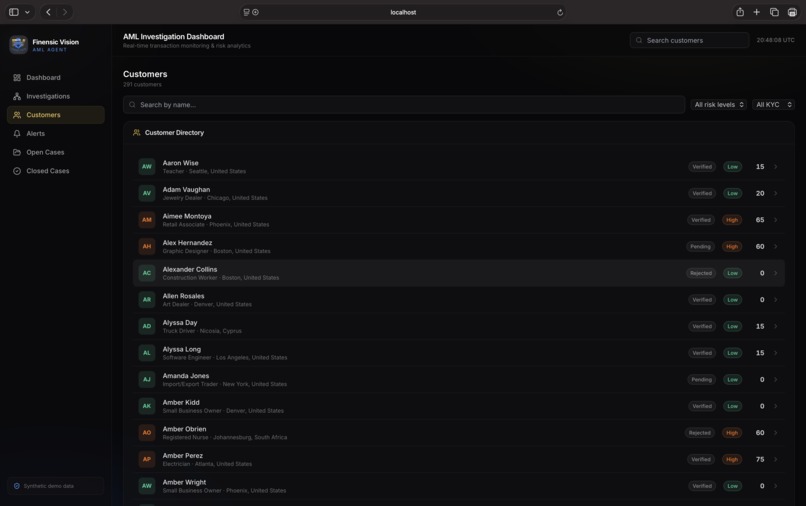Image resolution: width=806 pixels, height=506 pixels.
Task: Open a new browser tab
Action: coord(757,12)
